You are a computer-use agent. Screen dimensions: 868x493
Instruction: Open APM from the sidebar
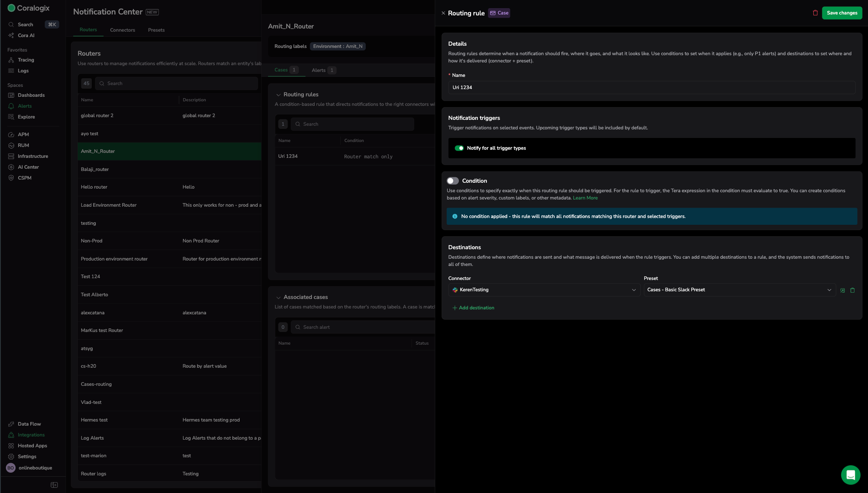23,134
